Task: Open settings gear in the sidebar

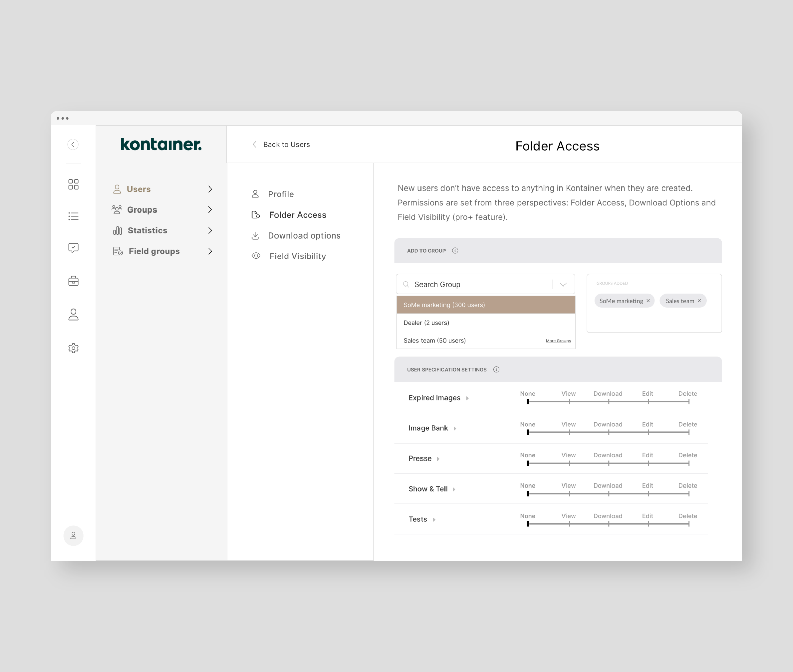Action: pyautogui.click(x=74, y=348)
